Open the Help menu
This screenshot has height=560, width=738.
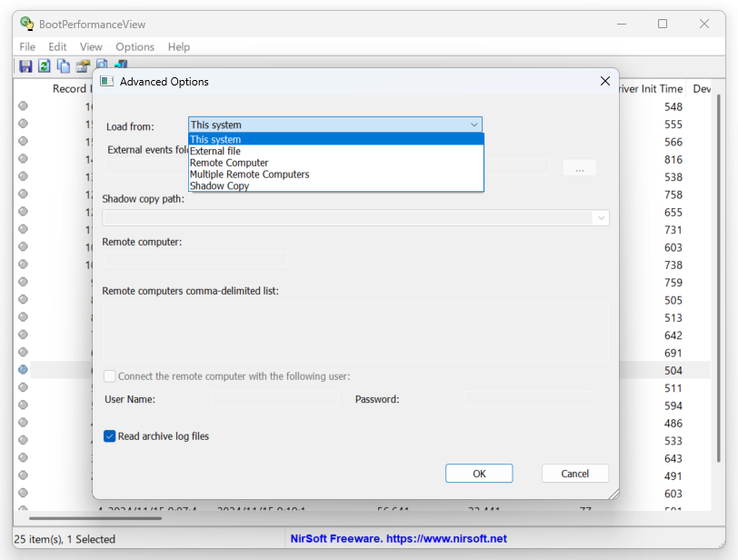tap(179, 47)
